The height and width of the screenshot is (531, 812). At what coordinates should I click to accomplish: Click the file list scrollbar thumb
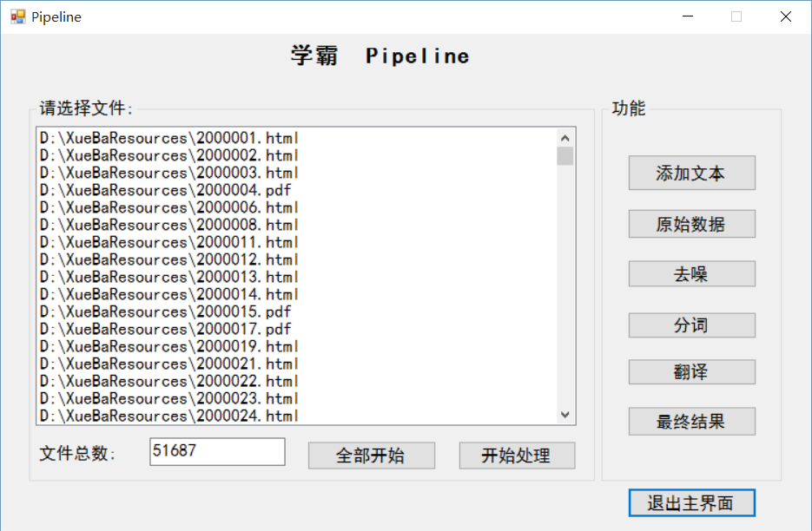565,156
